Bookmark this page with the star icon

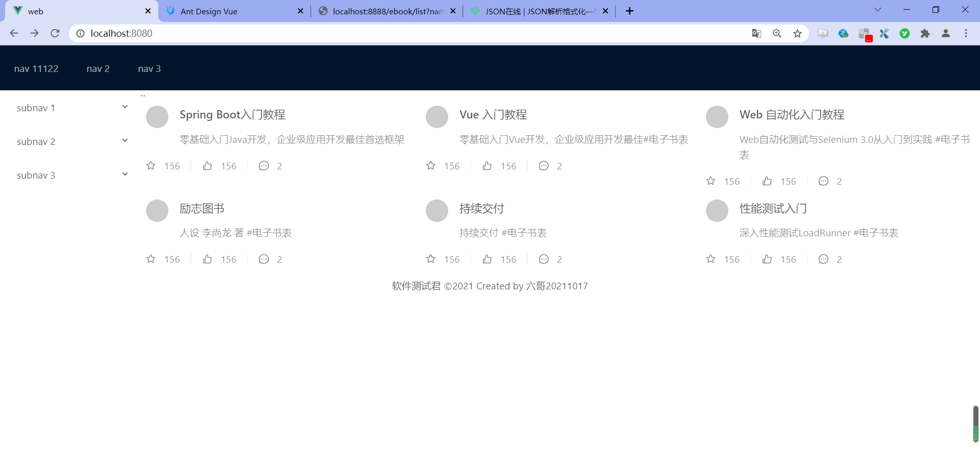[797, 33]
